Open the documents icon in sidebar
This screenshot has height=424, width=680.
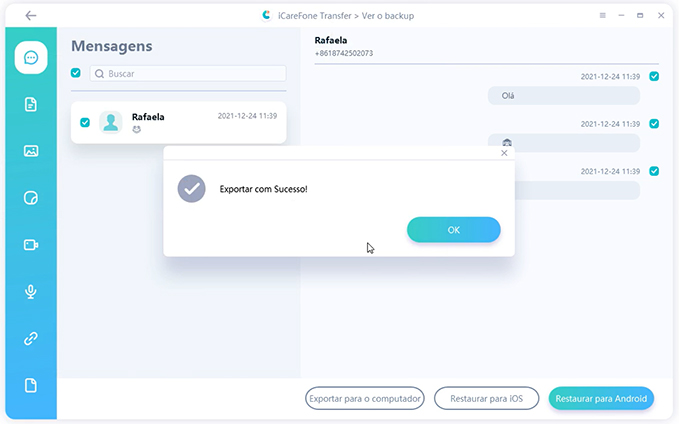coord(31,104)
